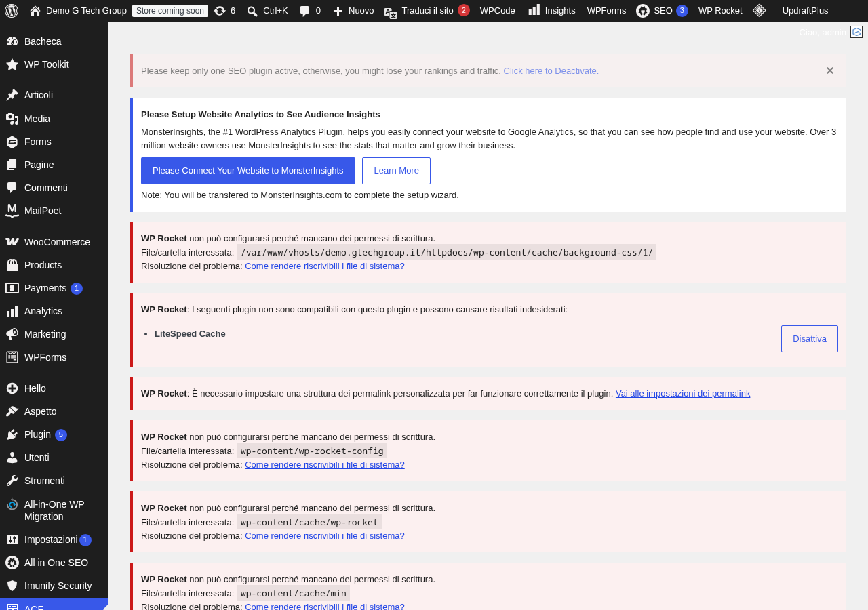Viewport: 868px width, 610px height.
Task: Click the Analytics chart icon in sidebar
Action: pos(12,311)
